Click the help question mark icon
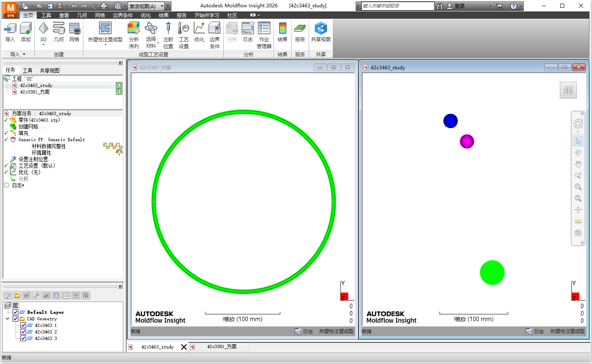 tap(514, 6)
